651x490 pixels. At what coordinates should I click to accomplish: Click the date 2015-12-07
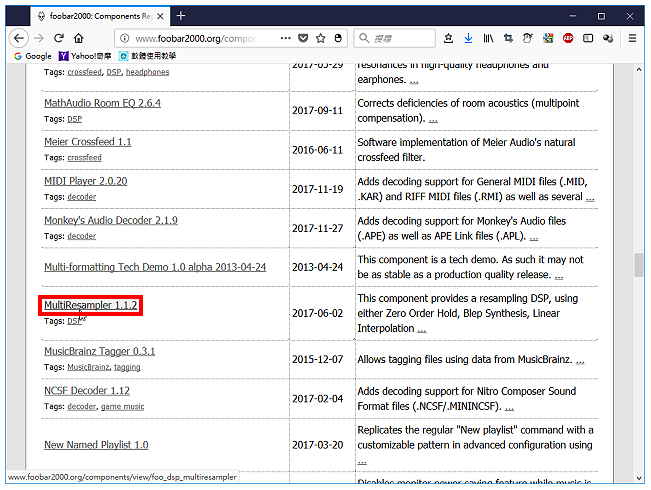click(x=318, y=359)
